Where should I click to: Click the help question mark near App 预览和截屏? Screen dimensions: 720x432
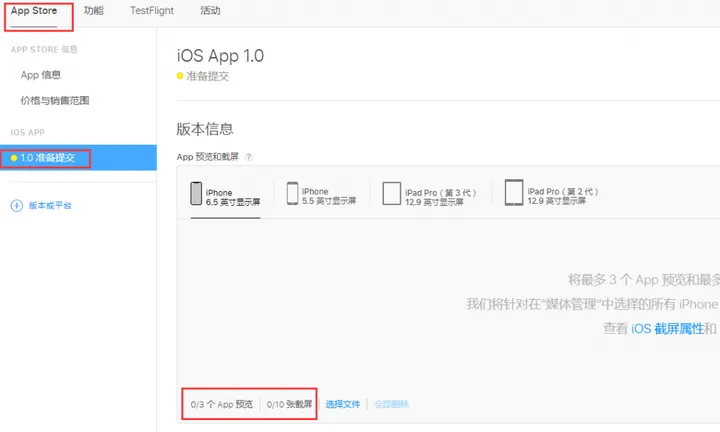[x=248, y=157]
